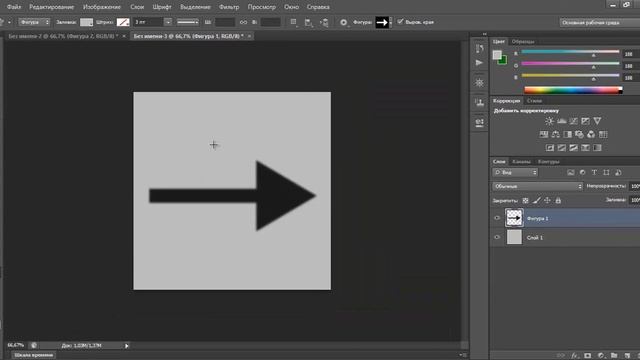Open the Просмотр menu
The image size is (640, 360).
pos(262,7)
